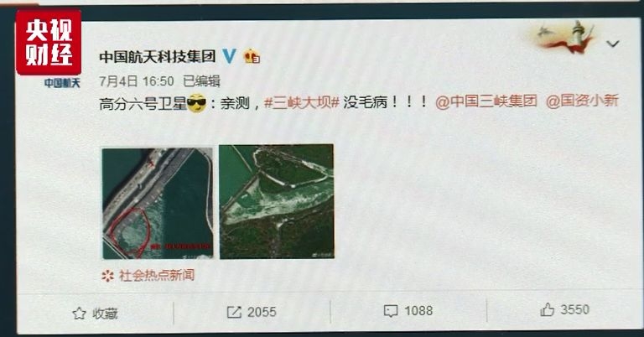The image size is (644, 337).
Task: Click the 3550 likes count
Action: (x=575, y=309)
